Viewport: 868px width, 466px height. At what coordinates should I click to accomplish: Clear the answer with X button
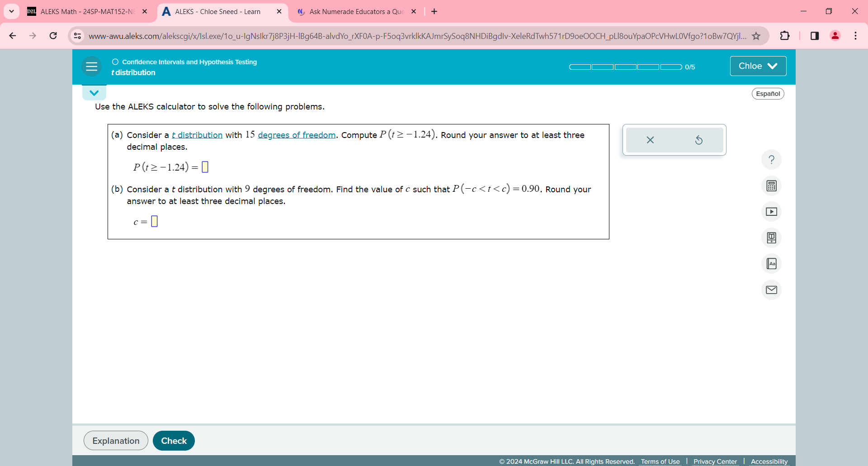(x=650, y=140)
